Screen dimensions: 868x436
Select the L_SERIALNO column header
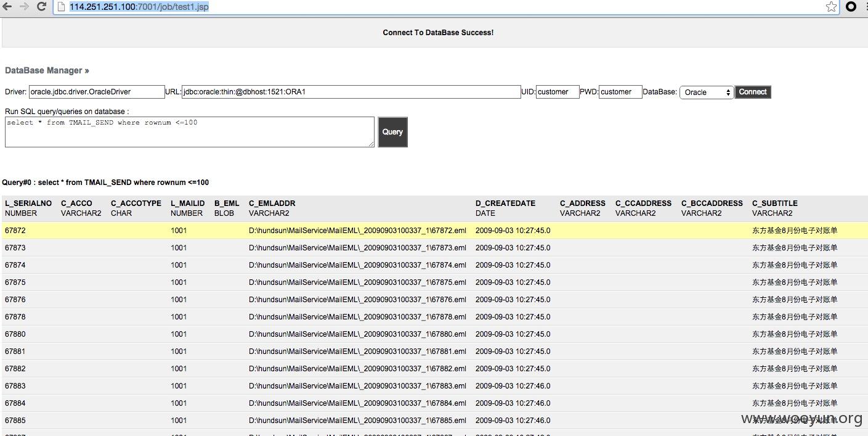pos(28,204)
